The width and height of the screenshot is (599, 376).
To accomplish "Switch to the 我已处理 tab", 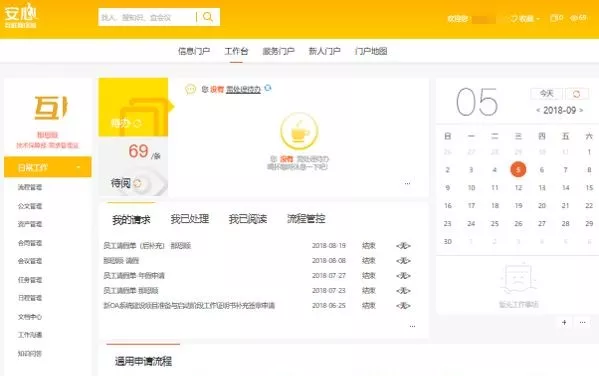I will click(x=189, y=219).
